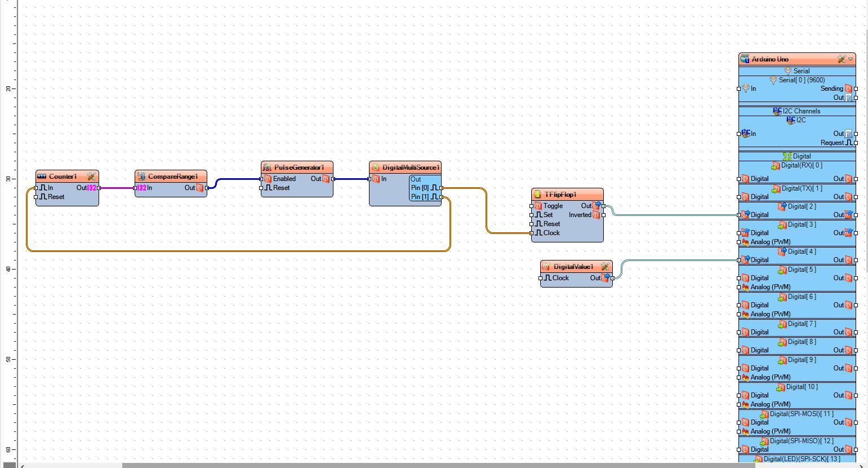Click Digital[ 2 ] Digital input pin
The image size is (868, 468).
tap(739, 215)
